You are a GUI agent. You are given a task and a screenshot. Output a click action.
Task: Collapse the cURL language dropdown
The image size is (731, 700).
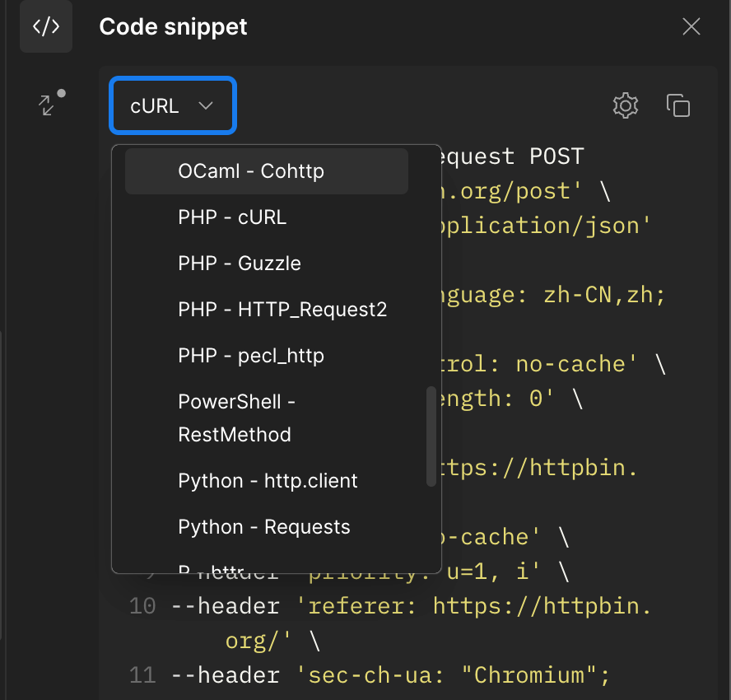click(x=173, y=105)
